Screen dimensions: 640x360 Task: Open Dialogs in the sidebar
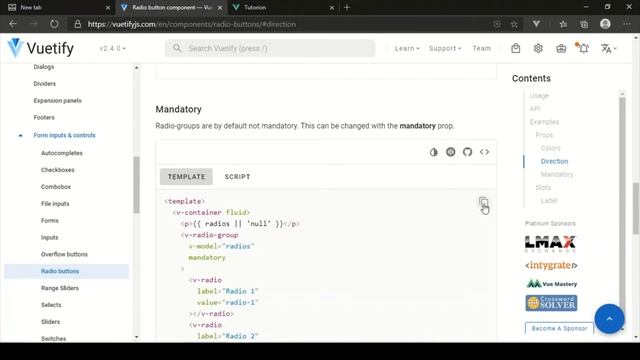(44, 67)
